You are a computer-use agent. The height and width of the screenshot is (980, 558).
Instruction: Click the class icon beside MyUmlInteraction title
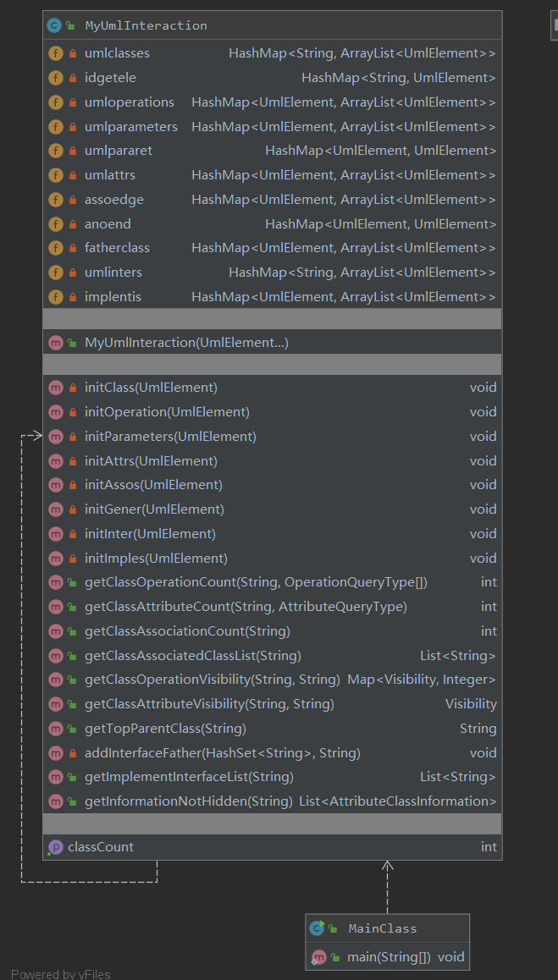(54, 25)
